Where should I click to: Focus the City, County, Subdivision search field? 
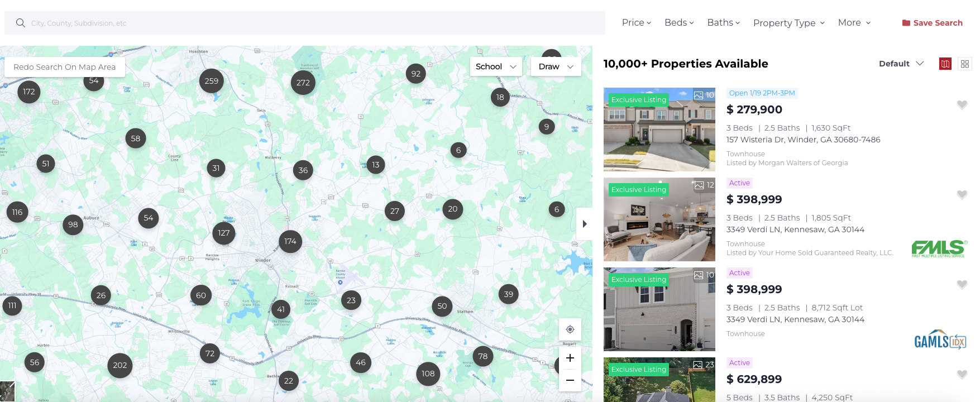click(x=305, y=23)
